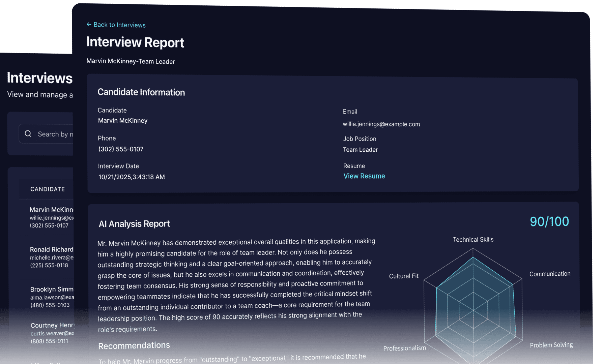
Task: Click willie.jennings email address
Action: pos(381,124)
